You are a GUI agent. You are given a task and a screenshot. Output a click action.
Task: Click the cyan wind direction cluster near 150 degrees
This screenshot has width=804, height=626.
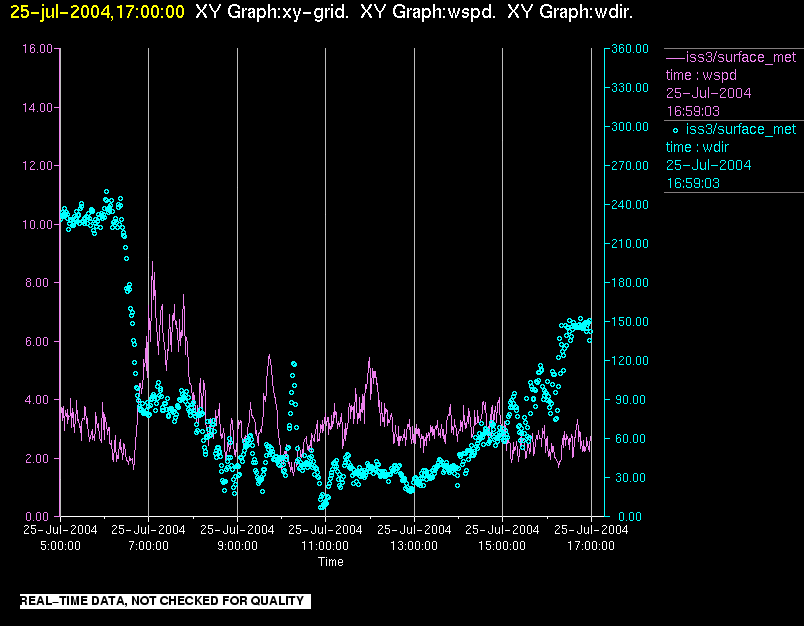(x=578, y=325)
